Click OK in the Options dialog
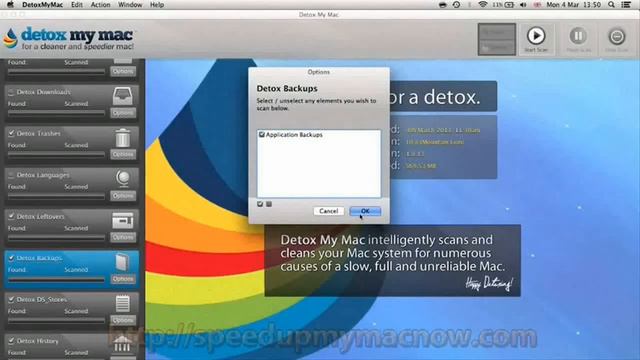Screen dimensions: 640x360 [x=365, y=211]
